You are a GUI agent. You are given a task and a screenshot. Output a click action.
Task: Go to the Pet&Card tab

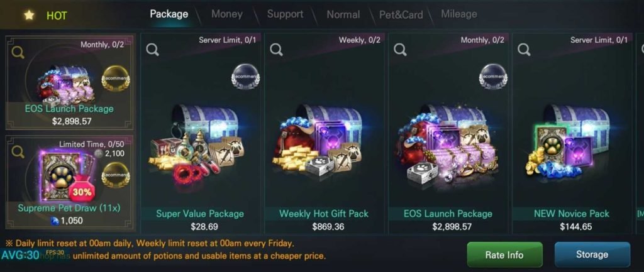click(401, 15)
